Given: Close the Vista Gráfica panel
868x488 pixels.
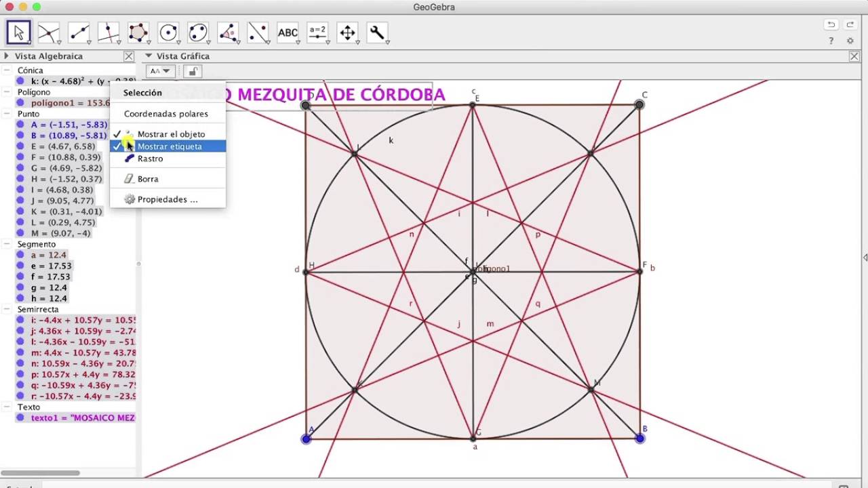Looking at the screenshot, I should [854, 56].
